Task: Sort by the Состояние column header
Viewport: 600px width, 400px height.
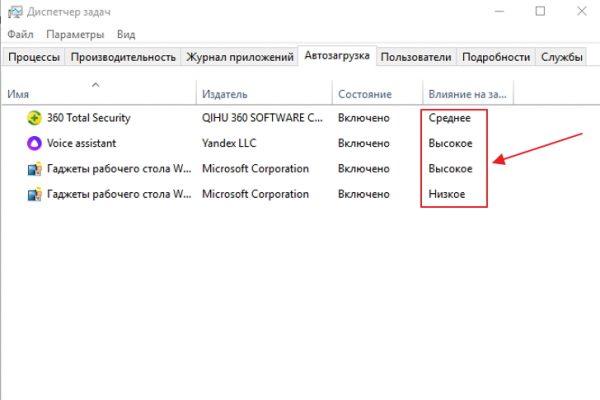Action: point(365,94)
